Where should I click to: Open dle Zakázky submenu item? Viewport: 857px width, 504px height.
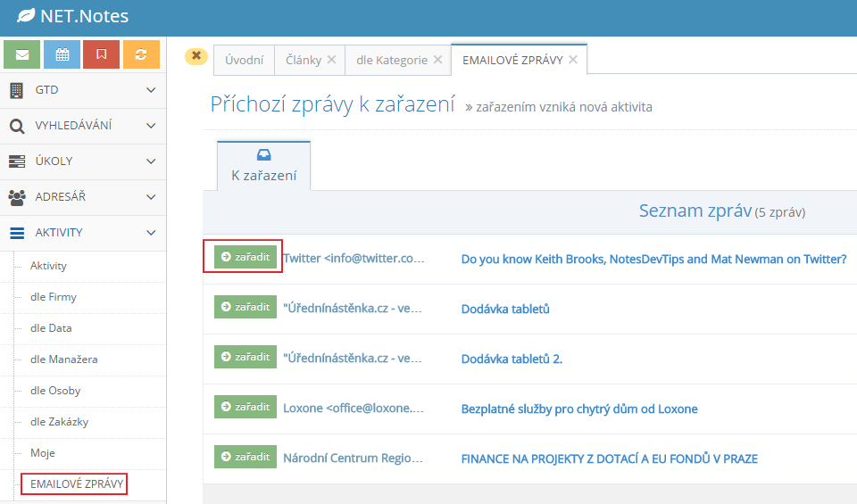(x=59, y=422)
